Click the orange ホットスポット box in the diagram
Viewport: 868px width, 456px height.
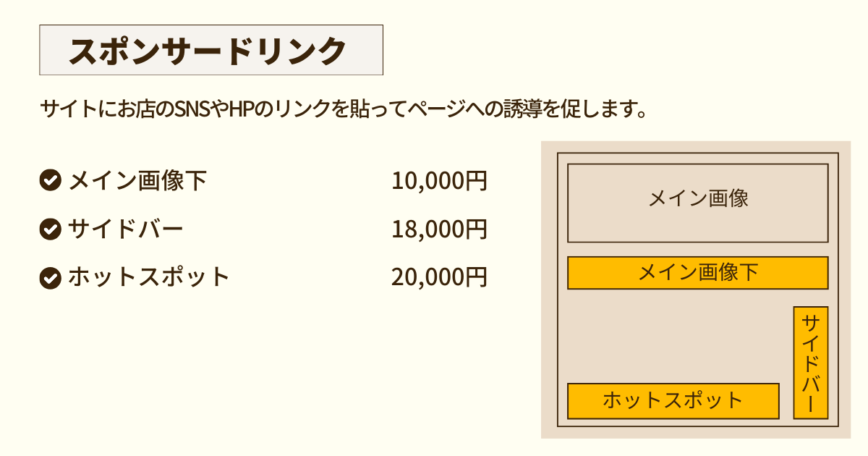point(673,401)
